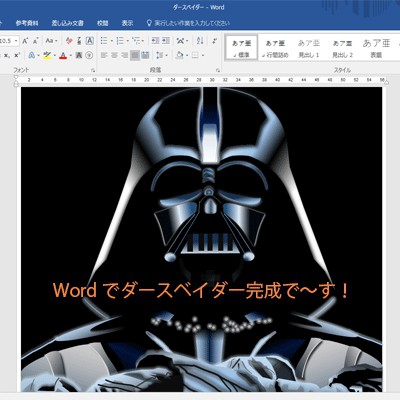Screen dimensions: 400x400
Task: Expand the shading color dropdown arrow
Action: 187,56
